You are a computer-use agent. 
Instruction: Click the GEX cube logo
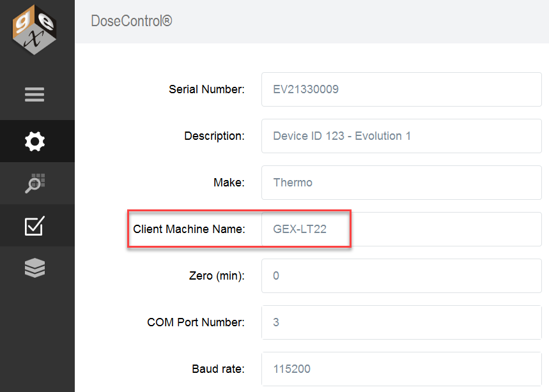click(35, 30)
